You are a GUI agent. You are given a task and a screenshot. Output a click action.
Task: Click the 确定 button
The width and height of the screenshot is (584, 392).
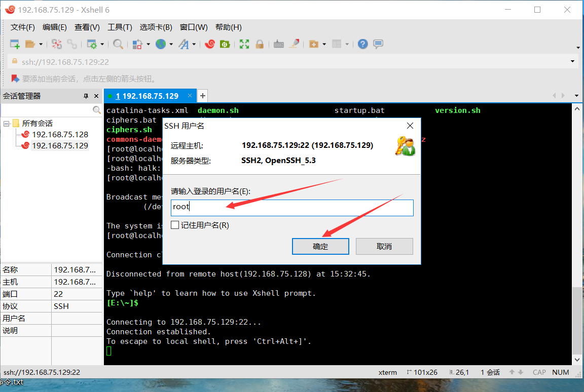320,246
